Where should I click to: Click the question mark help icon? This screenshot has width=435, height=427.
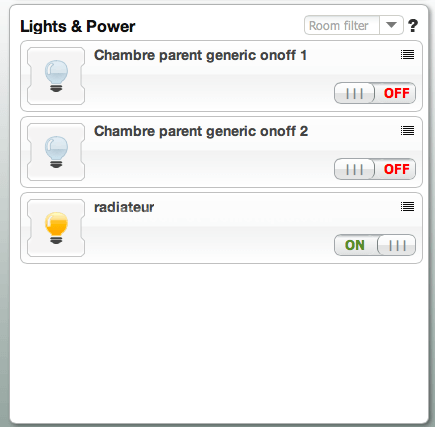413,26
